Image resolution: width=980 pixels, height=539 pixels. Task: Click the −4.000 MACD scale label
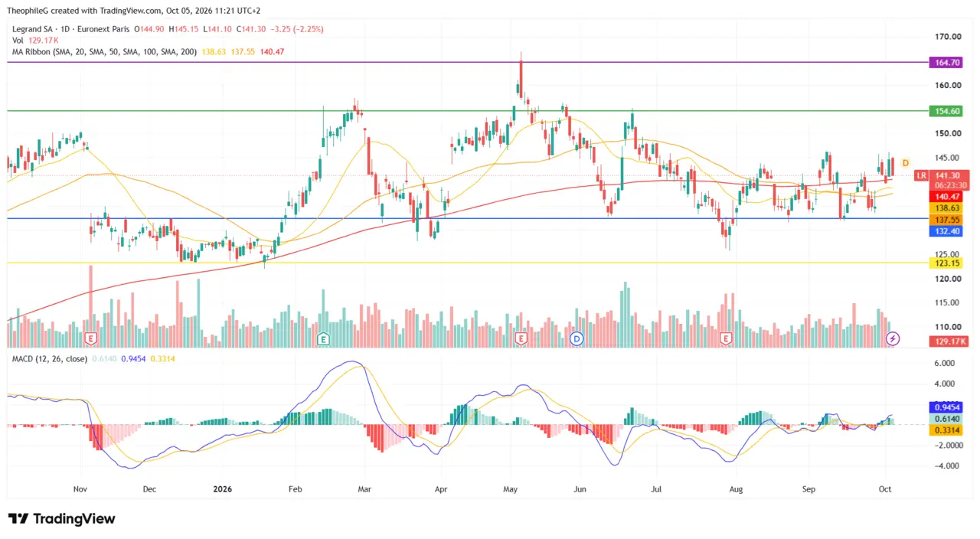click(945, 465)
